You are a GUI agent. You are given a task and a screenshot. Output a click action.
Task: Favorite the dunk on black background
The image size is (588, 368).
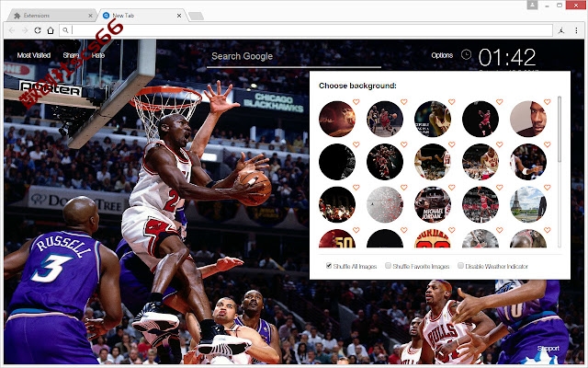pos(500,102)
